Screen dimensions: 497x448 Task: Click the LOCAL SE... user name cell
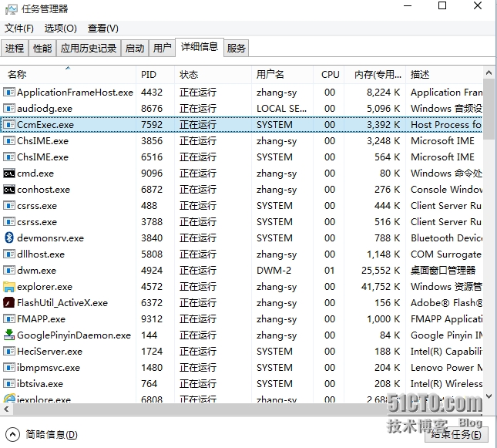tap(281, 109)
